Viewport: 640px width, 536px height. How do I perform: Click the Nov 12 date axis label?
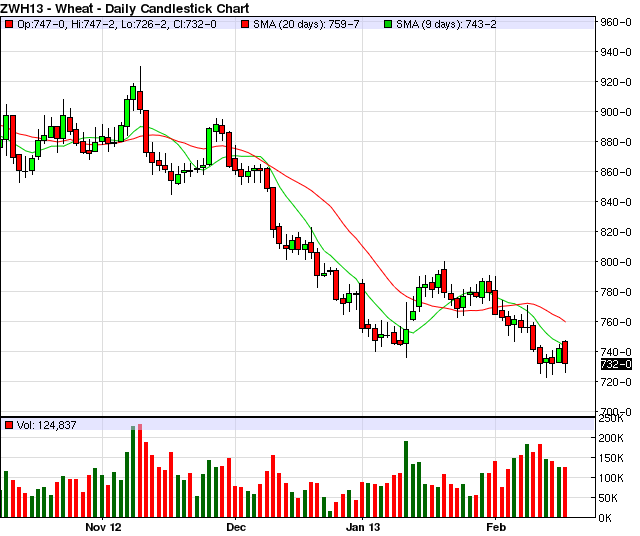pos(103,527)
